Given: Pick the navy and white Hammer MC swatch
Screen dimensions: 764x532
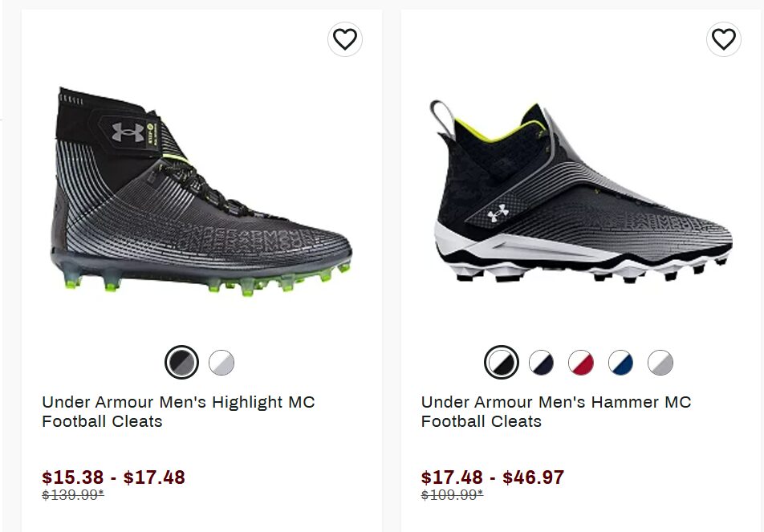Looking at the screenshot, I should pyautogui.click(x=542, y=363).
